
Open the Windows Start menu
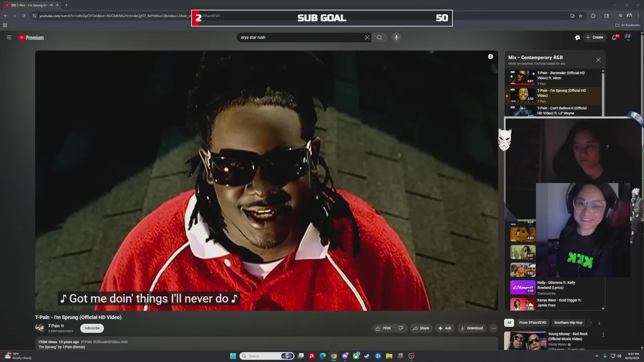[x=233, y=356]
